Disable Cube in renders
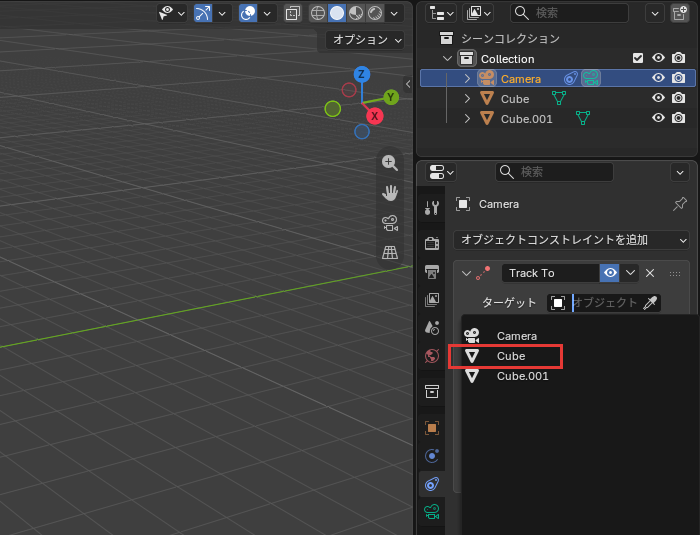 (679, 97)
